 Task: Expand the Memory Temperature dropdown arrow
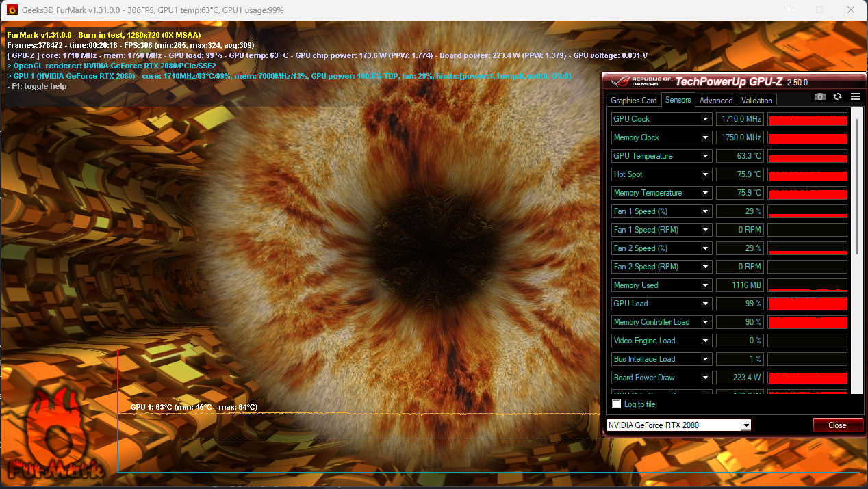pyautogui.click(x=705, y=193)
